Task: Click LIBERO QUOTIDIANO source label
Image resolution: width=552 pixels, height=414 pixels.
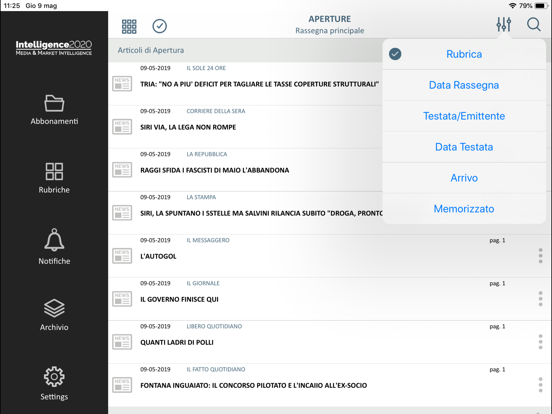Action: click(x=214, y=326)
